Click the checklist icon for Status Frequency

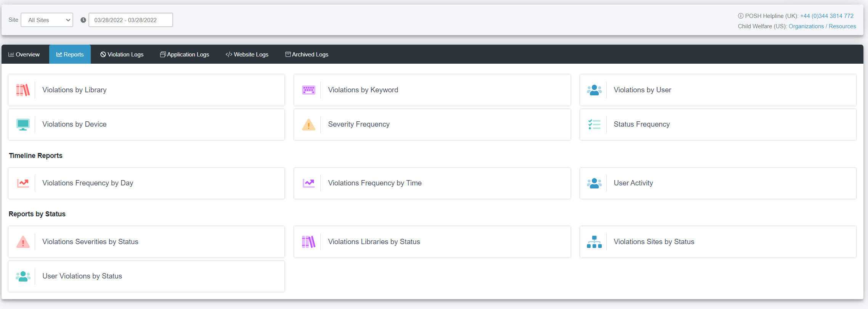coord(594,124)
